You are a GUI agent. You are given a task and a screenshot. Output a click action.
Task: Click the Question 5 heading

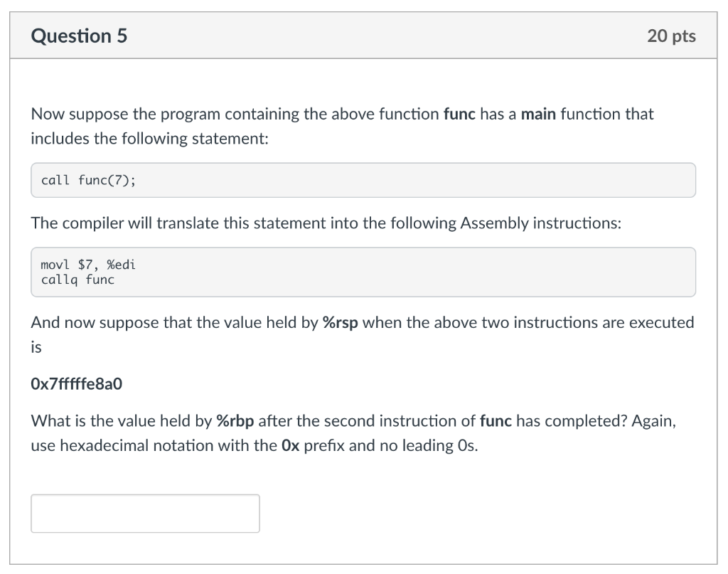(79, 36)
